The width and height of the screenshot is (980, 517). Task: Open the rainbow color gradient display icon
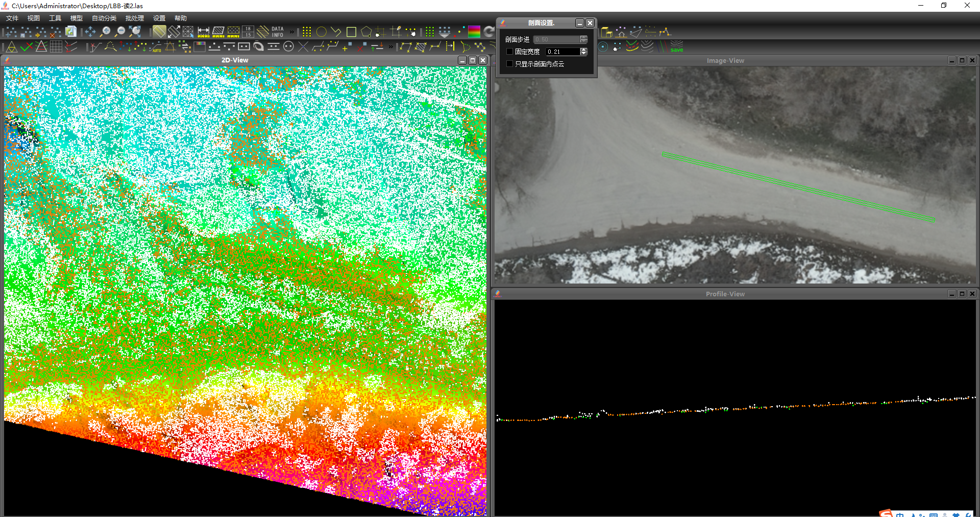click(474, 32)
